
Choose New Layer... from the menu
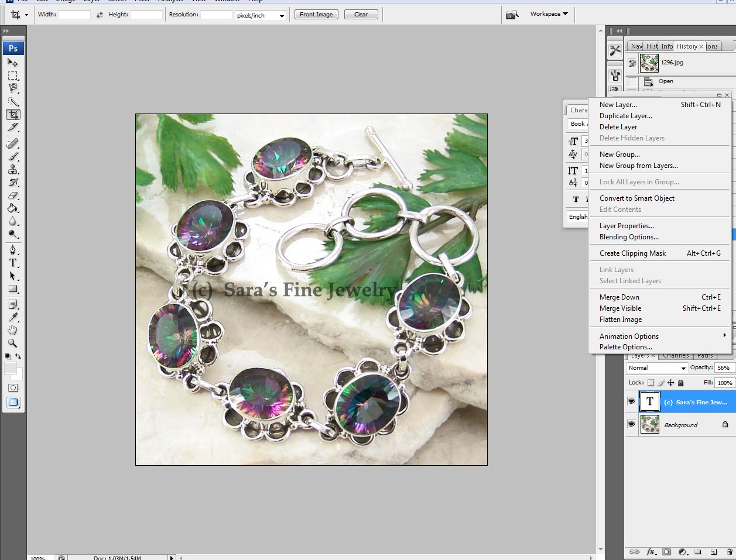coord(618,105)
